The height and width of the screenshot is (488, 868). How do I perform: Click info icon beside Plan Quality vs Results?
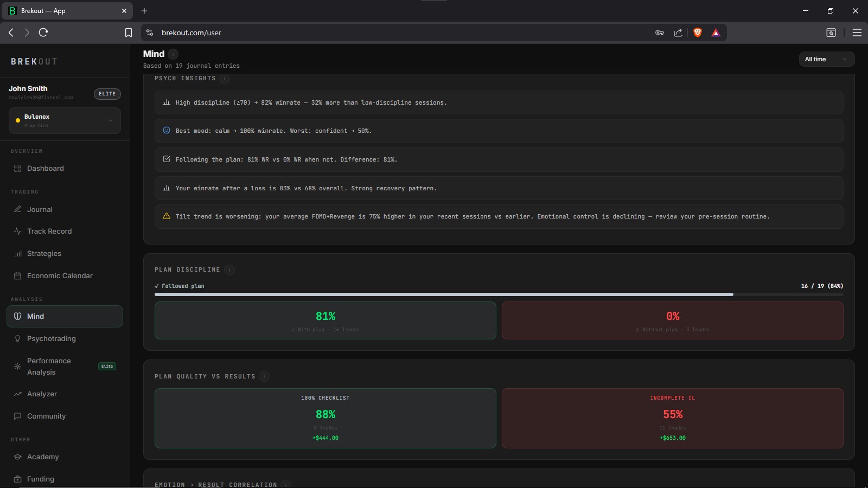click(x=264, y=376)
